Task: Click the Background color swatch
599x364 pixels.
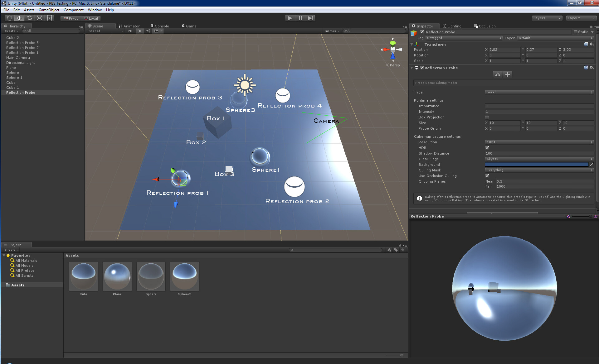Action: (x=537, y=165)
